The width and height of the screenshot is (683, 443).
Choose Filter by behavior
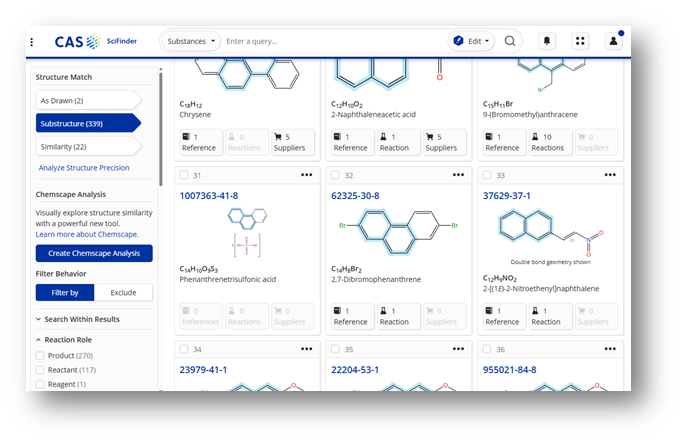click(x=65, y=293)
